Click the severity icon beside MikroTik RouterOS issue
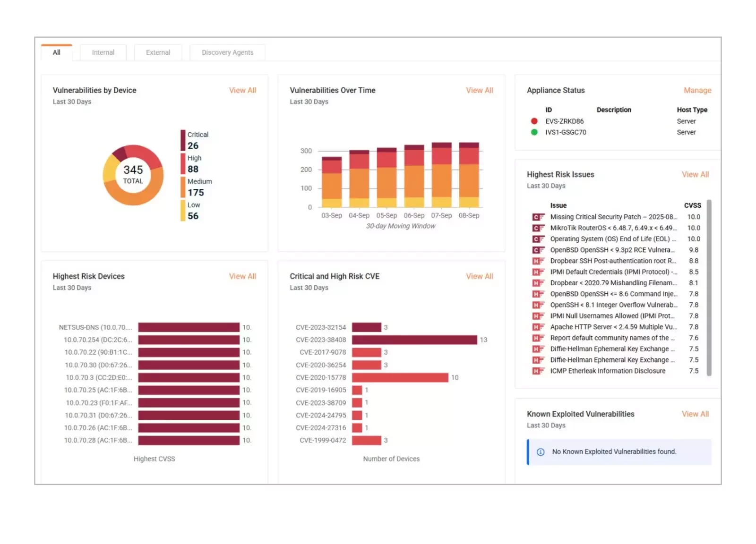The height and width of the screenshot is (544, 756). [x=538, y=228]
